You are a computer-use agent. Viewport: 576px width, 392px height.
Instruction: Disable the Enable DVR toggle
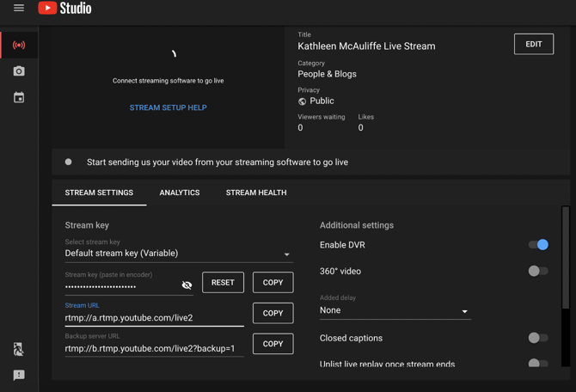(x=538, y=245)
